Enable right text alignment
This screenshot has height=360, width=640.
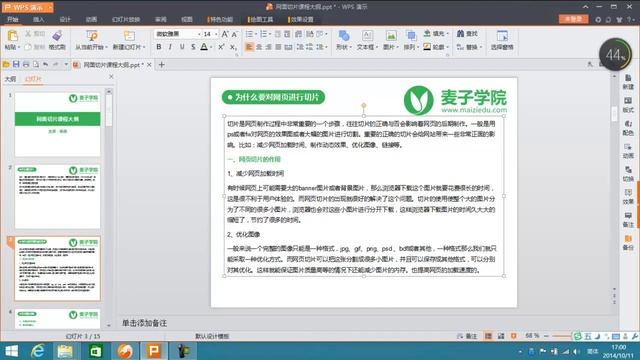point(269,47)
